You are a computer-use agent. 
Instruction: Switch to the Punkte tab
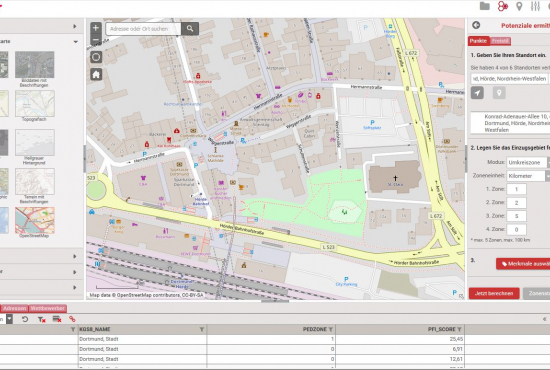(478, 41)
